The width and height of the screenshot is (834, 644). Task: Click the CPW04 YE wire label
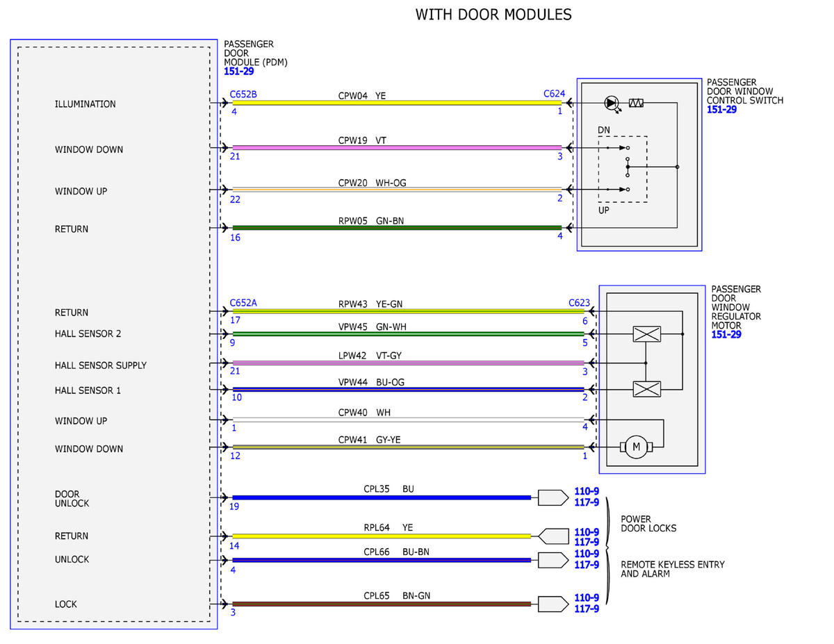[362, 95]
